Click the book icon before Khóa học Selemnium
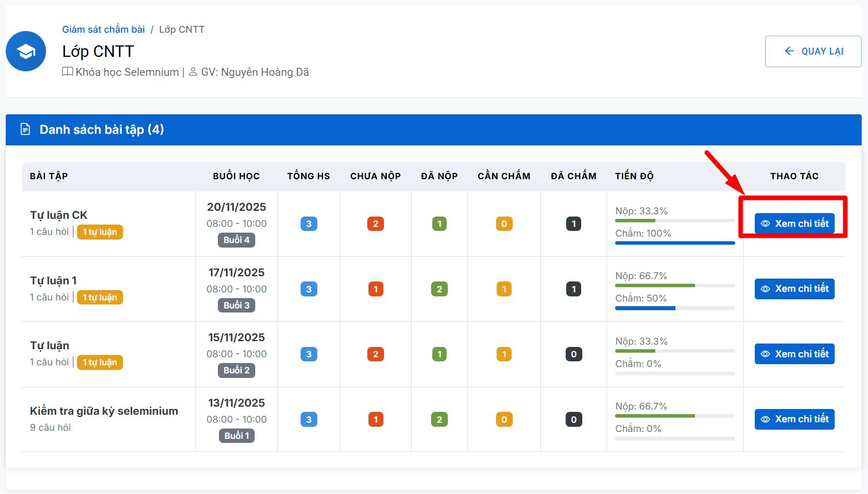868x494 pixels. (x=67, y=72)
